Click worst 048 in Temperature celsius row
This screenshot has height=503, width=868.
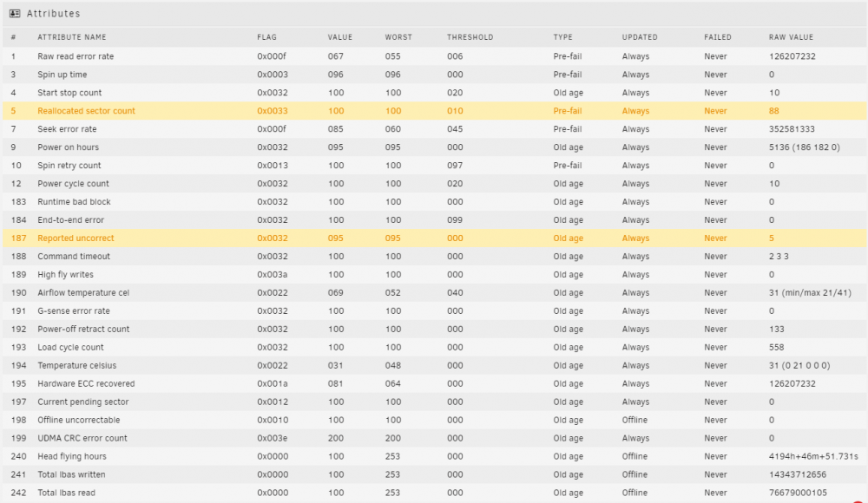coord(393,365)
